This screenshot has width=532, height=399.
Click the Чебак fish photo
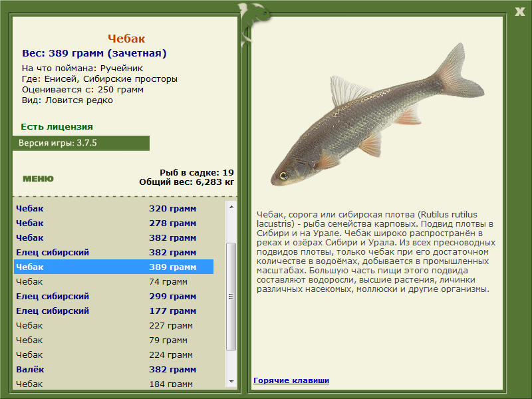pyautogui.click(x=377, y=115)
